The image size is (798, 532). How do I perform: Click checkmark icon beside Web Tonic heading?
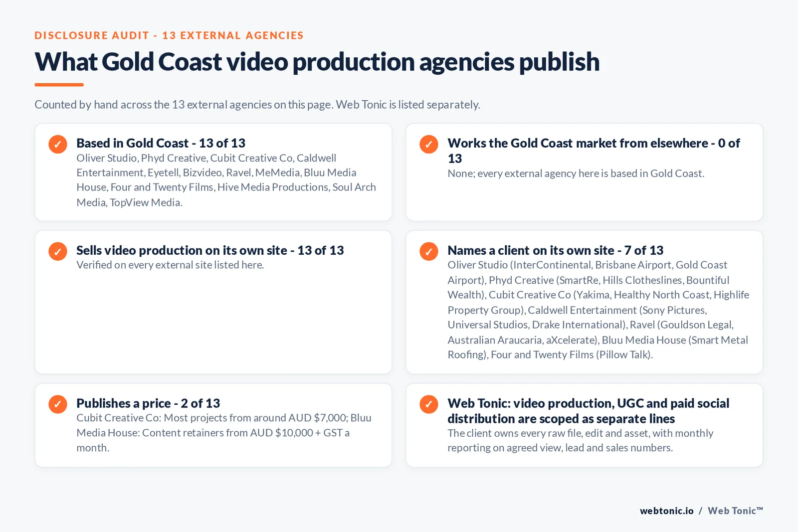pos(429,404)
